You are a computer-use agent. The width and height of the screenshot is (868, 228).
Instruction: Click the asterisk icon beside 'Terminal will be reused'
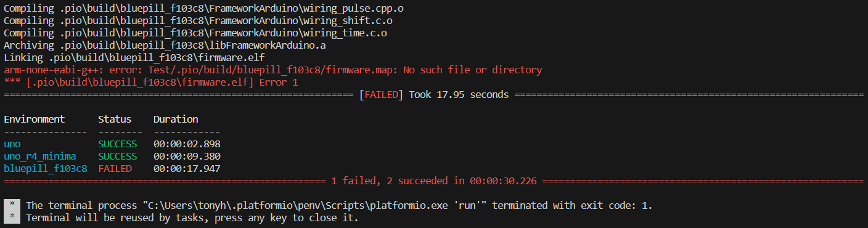coord(12,218)
